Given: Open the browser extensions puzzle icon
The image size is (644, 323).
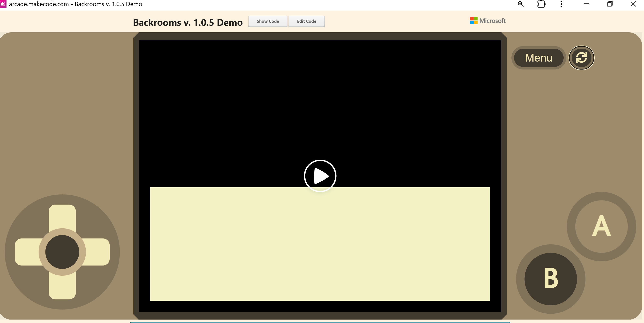Looking at the screenshot, I should [541, 4].
